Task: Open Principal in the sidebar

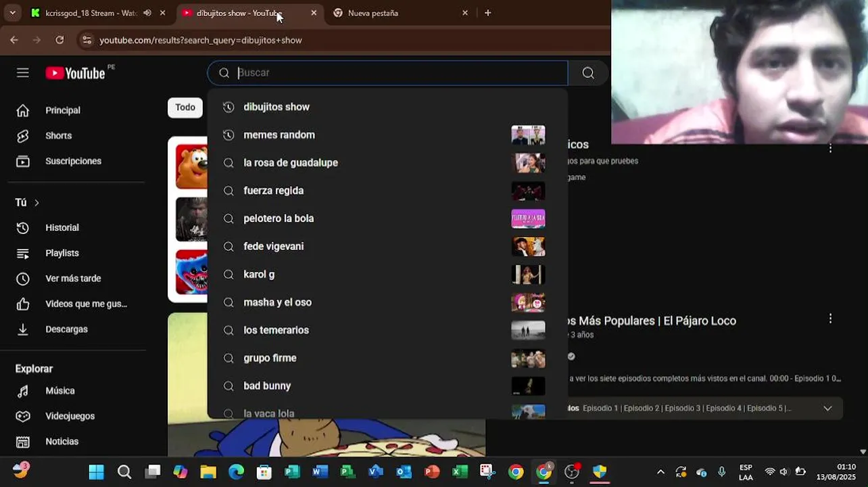Action: click(62, 110)
